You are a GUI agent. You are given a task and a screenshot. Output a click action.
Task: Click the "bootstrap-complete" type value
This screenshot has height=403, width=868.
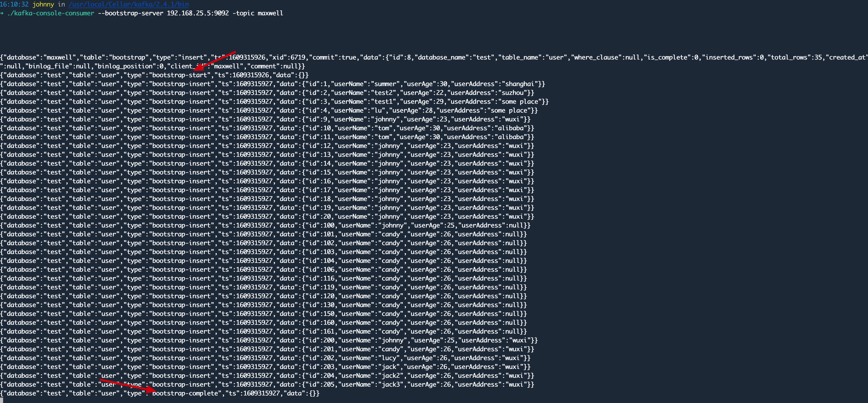click(185, 393)
